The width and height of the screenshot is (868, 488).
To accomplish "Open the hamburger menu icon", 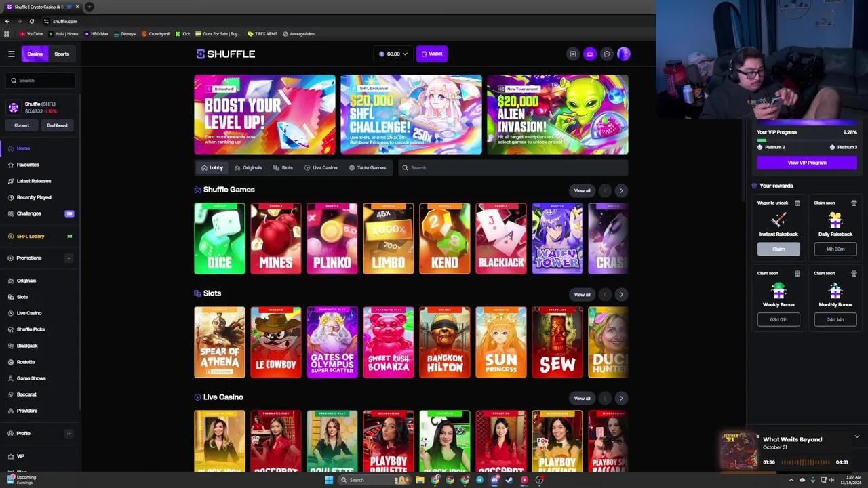I will (11, 54).
